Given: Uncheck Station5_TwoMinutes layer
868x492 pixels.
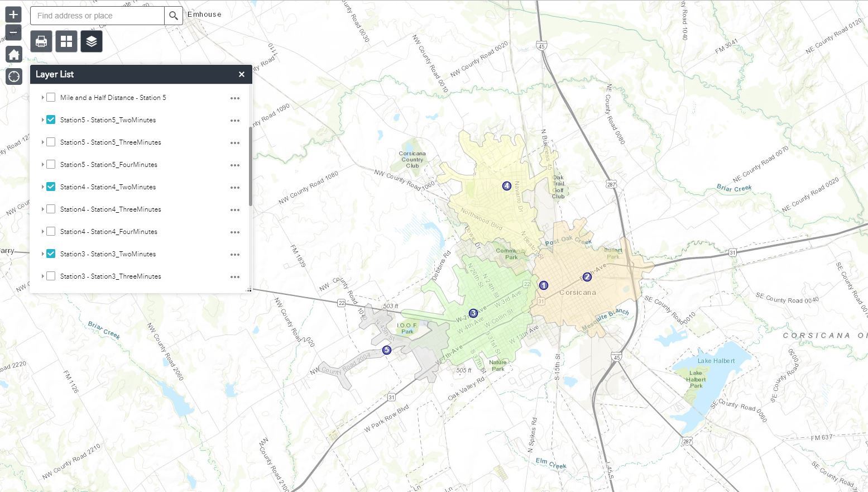Looking at the screenshot, I should (x=51, y=120).
